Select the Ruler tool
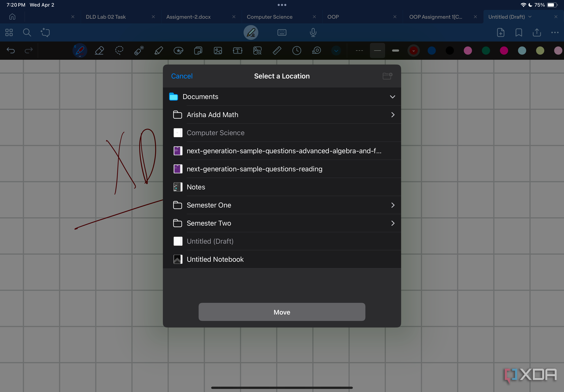 tap(277, 51)
